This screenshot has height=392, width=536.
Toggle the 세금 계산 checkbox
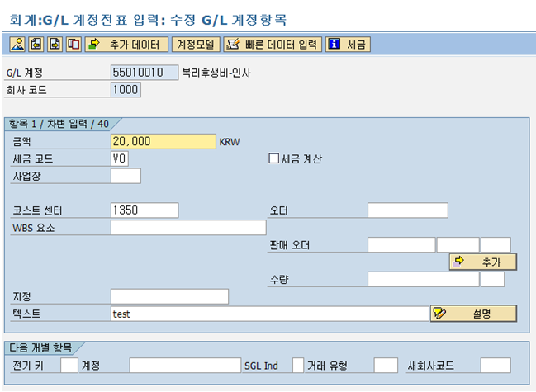coord(274,158)
